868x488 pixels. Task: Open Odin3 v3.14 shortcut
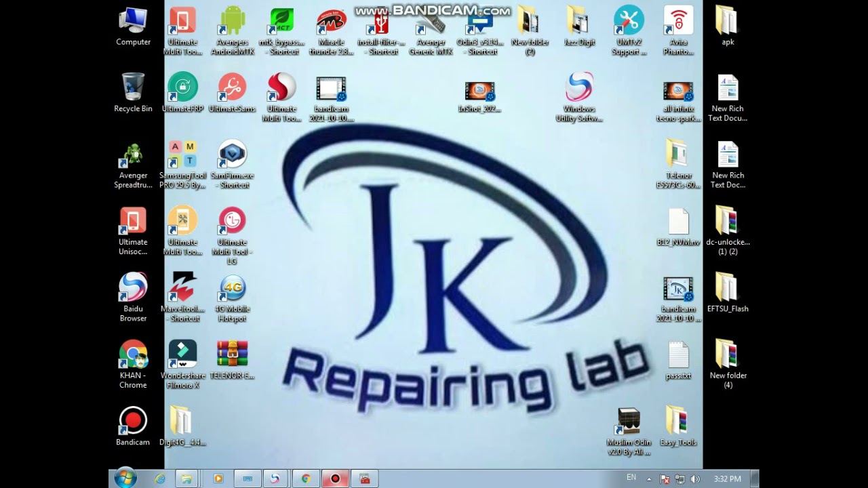click(480, 30)
